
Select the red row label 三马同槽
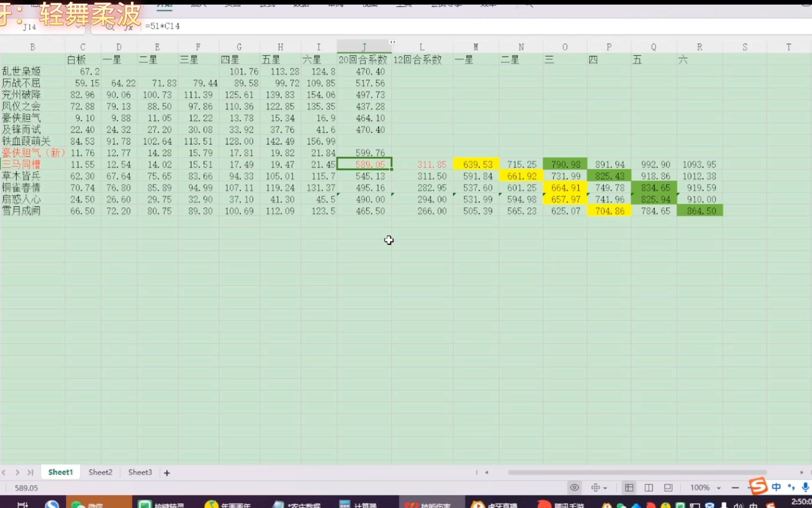point(32,164)
